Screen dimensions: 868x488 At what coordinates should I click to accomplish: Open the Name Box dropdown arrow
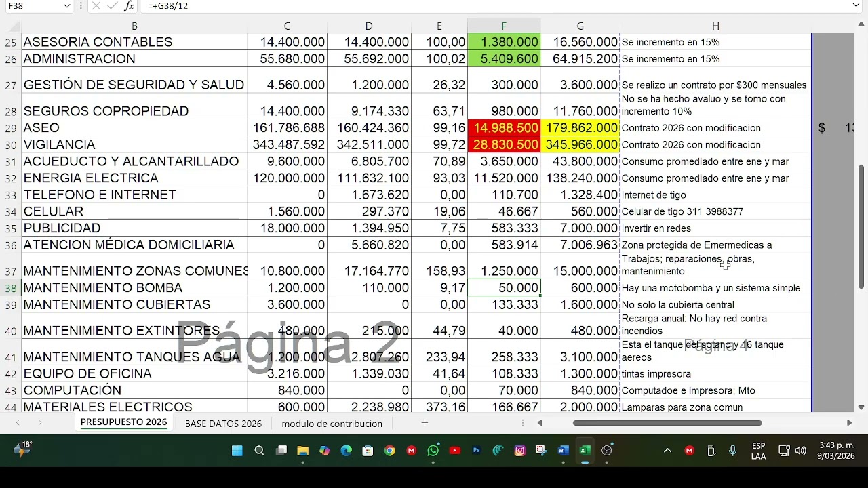[66, 6]
